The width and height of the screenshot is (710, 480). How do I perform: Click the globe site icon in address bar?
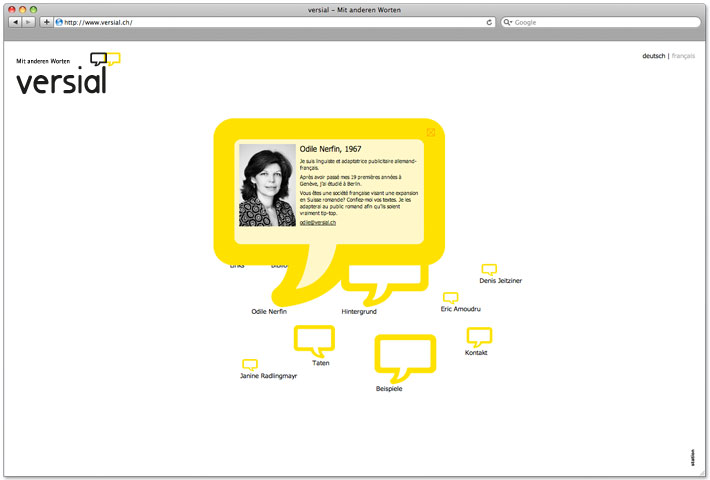tap(59, 22)
